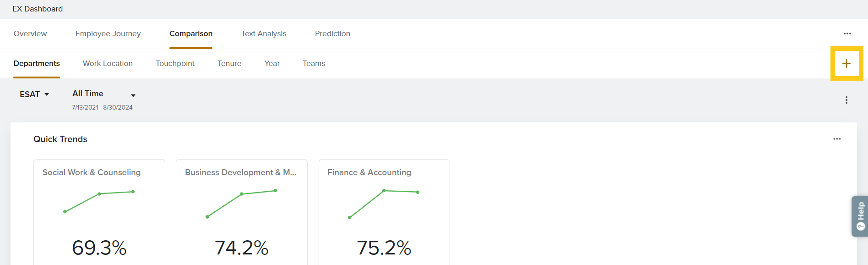868x265 pixels.
Task: Expand the ESAT metric dropdown
Action: coord(34,94)
